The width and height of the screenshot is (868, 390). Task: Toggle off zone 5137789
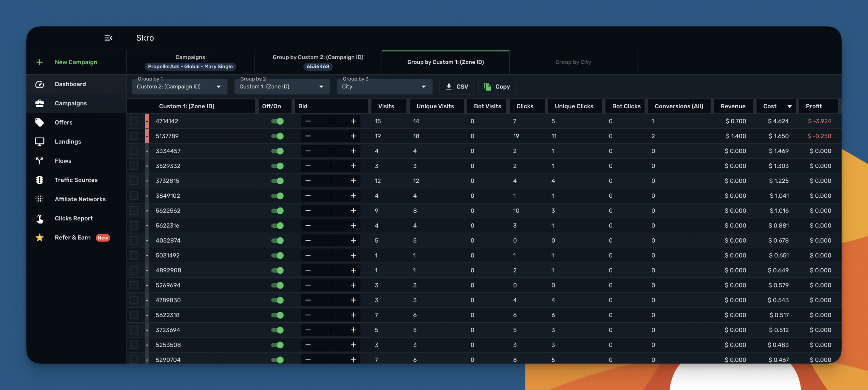click(x=277, y=136)
